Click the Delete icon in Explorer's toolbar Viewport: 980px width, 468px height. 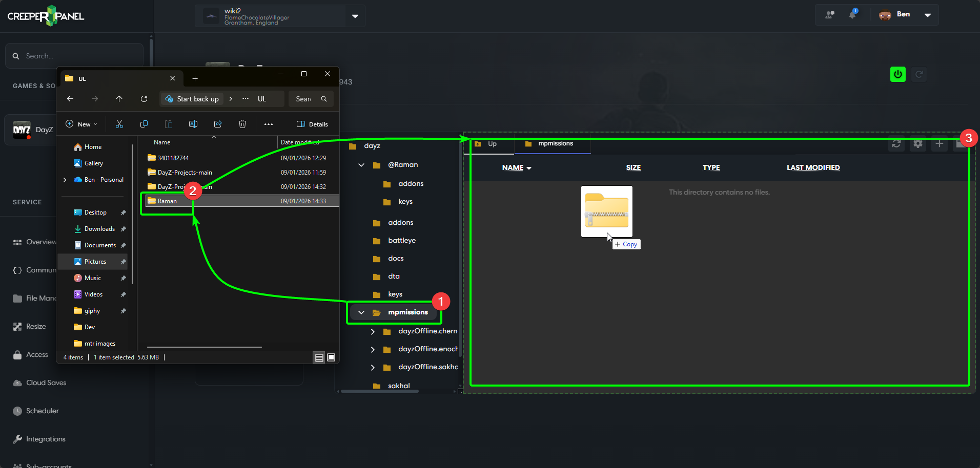(x=242, y=124)
